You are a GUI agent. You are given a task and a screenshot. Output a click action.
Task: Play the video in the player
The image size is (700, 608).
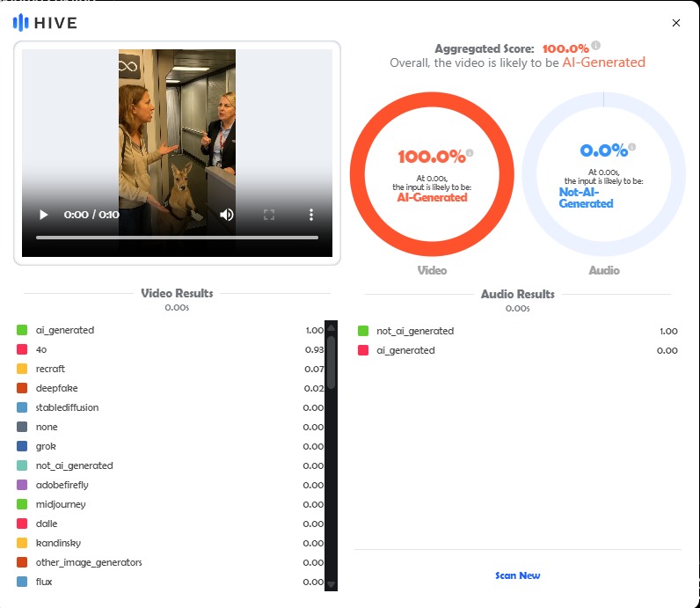pos(43,215)
